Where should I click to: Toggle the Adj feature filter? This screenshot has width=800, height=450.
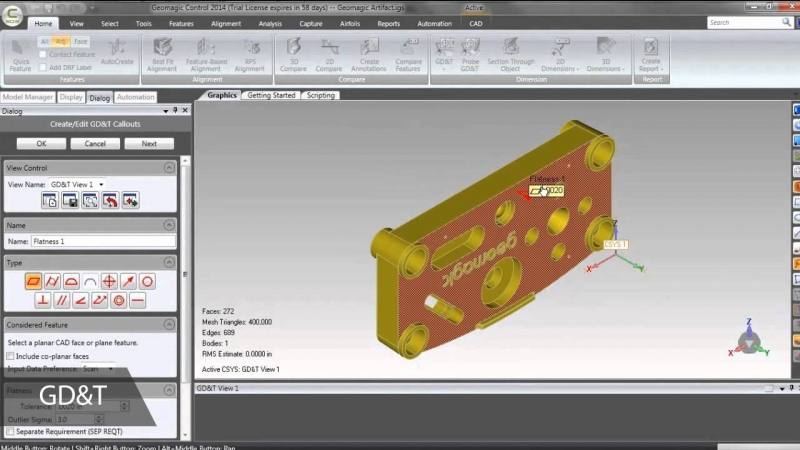click(61, 41)
